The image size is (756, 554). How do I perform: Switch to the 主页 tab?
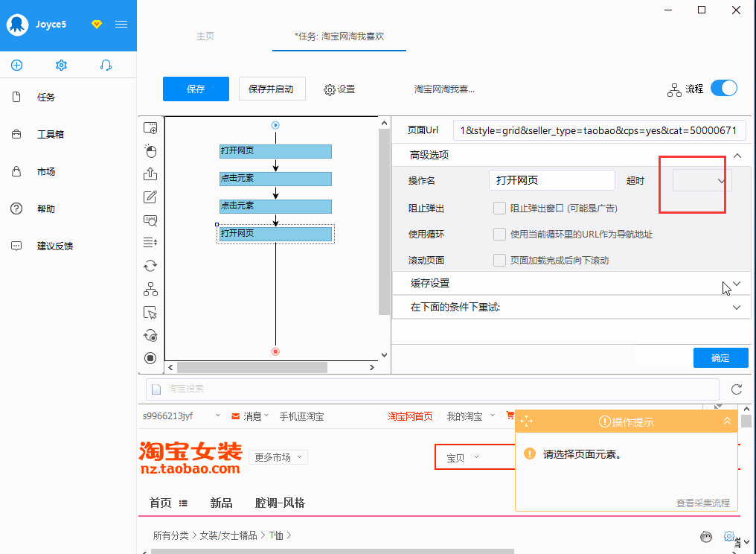pos(205,36)
